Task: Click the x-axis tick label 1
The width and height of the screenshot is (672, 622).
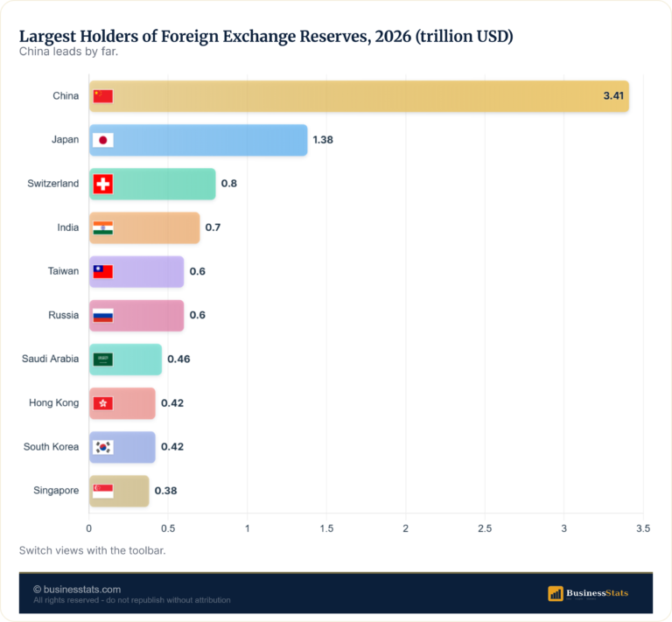Action: coord(248,528)
